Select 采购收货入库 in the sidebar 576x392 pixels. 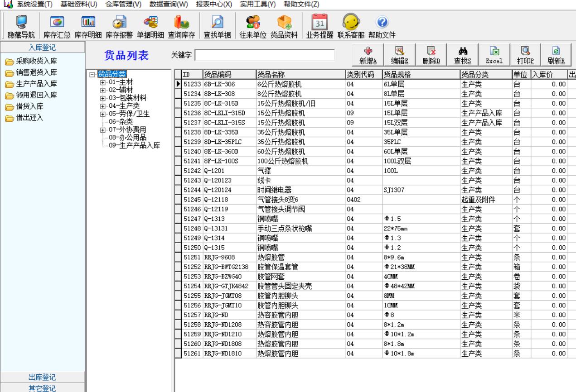[x=36, y=61]
